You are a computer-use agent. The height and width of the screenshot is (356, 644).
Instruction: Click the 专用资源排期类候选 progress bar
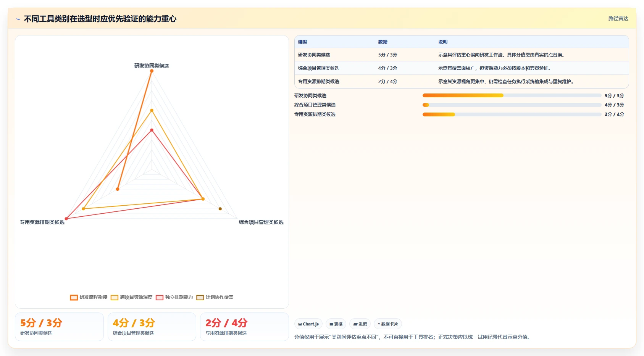(x=512, y=114)
